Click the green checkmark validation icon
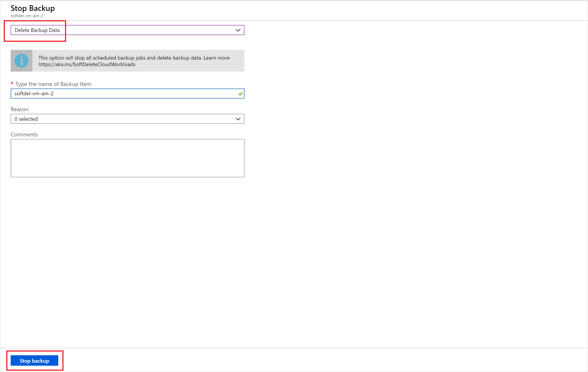This screenshot has height=372, width=588. 240,93
